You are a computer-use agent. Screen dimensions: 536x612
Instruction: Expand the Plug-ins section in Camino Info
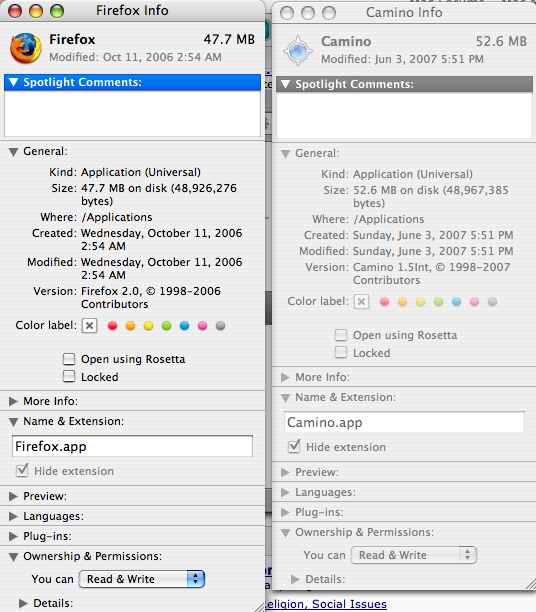(x=286, y=512)
